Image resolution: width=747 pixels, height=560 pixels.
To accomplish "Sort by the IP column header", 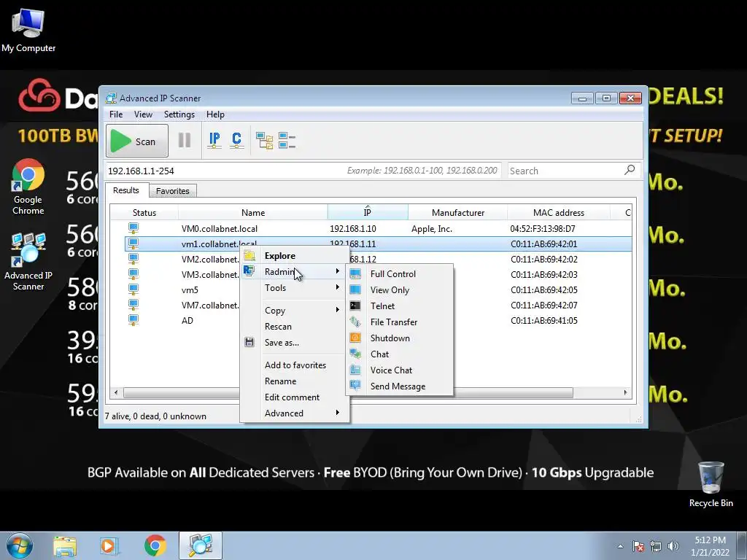I will (x=368, y=212).
